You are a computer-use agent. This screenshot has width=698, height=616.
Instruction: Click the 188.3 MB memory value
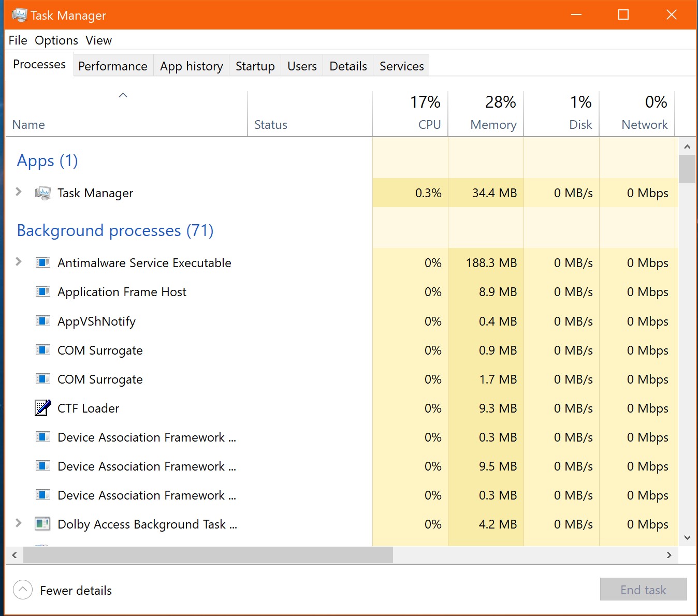pos(491,263)
